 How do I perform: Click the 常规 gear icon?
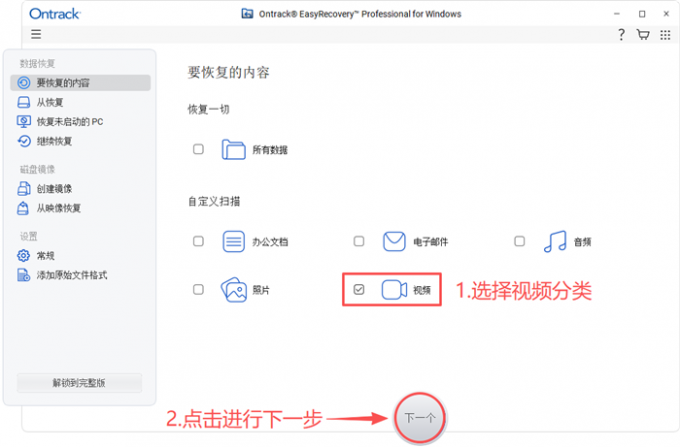pos(23,255)
